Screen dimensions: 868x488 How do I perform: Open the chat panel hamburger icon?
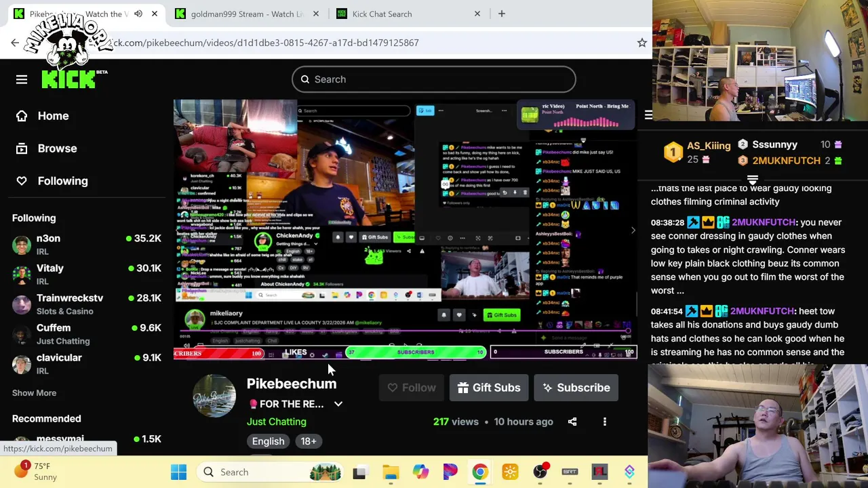[648, 115]
